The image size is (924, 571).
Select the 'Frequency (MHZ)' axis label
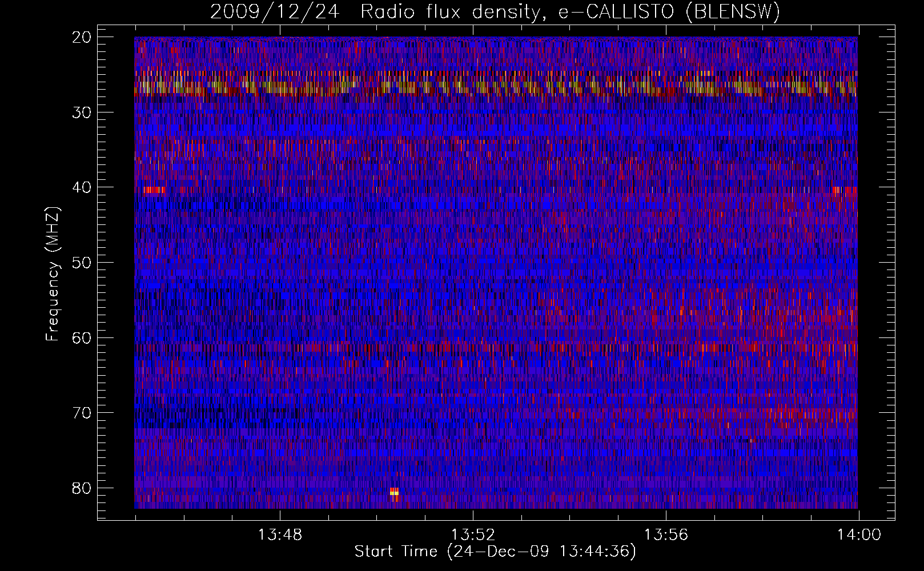click(53, 274)
